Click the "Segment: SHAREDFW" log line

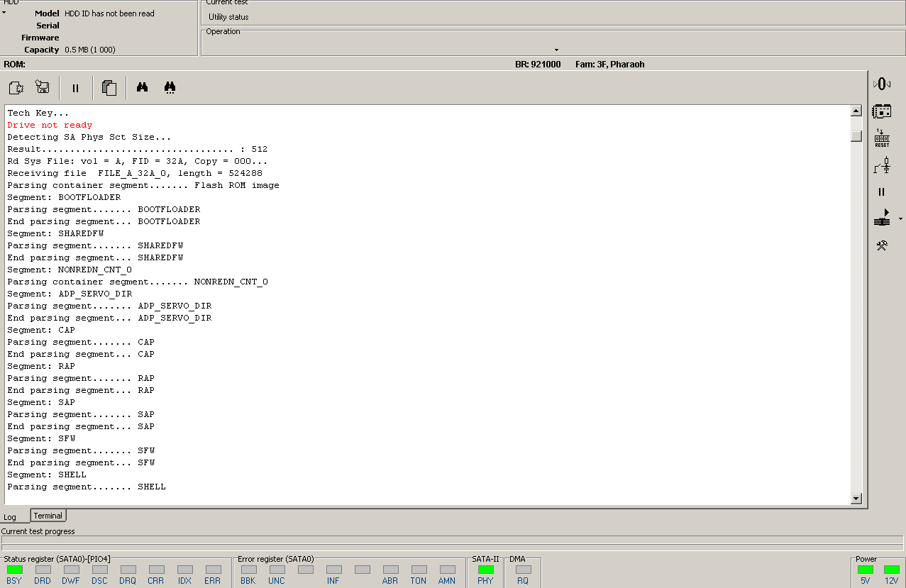55,233
